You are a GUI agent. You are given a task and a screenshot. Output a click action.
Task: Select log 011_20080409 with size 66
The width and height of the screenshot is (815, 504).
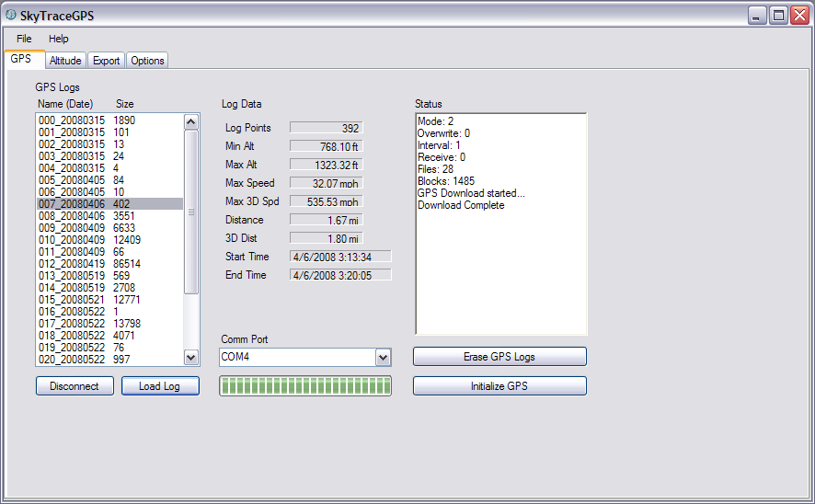click(109, 251)
